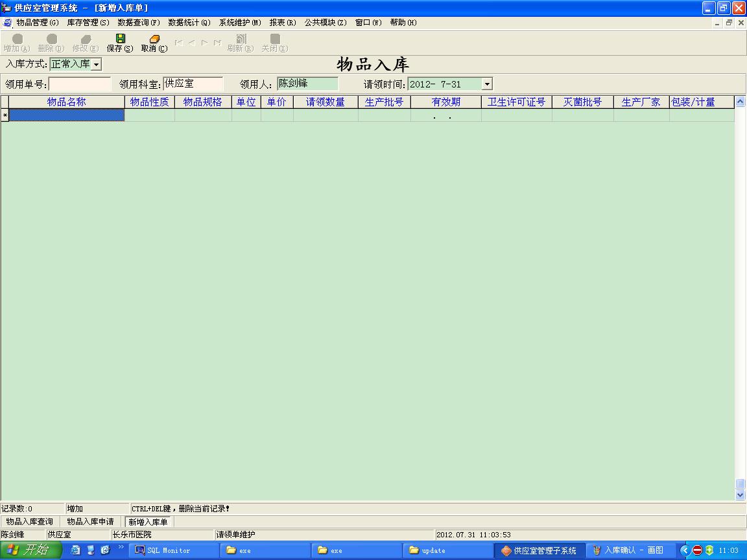This screenshot has width=747, height=560.
Task: Open the 物品管理(G) menu
Action: (x=38, y=23)
